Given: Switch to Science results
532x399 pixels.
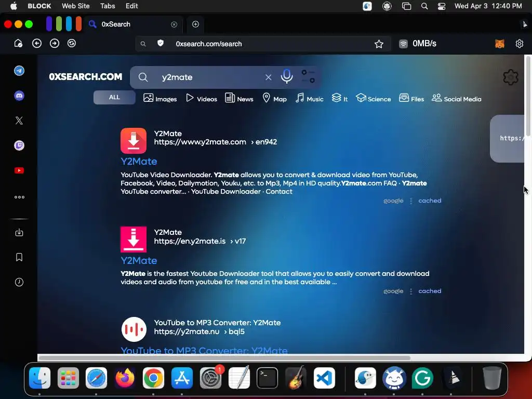Looking at the screenshot, I should pyautogui.click(x=373, y=98).
